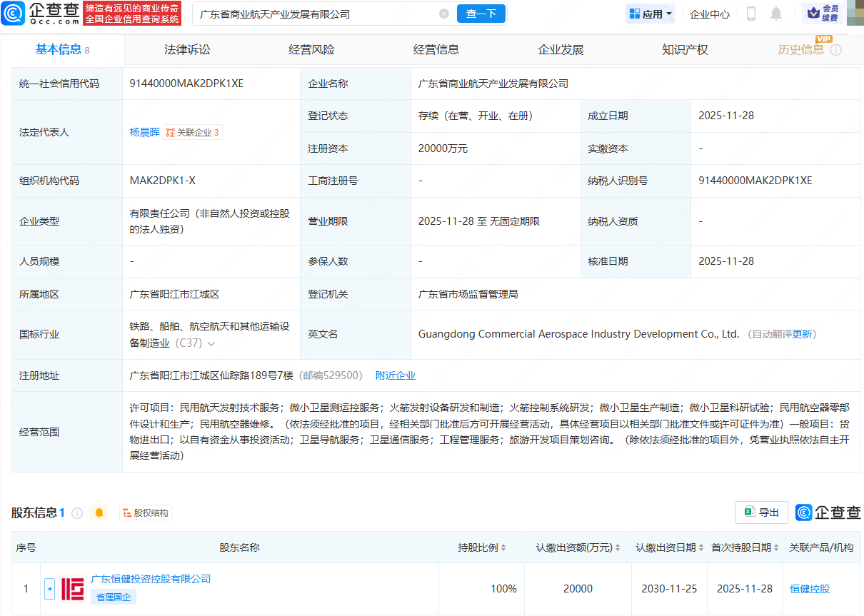Click the shareholder alert bell icon
864x616 pixels.
click(x=99, y=513)
